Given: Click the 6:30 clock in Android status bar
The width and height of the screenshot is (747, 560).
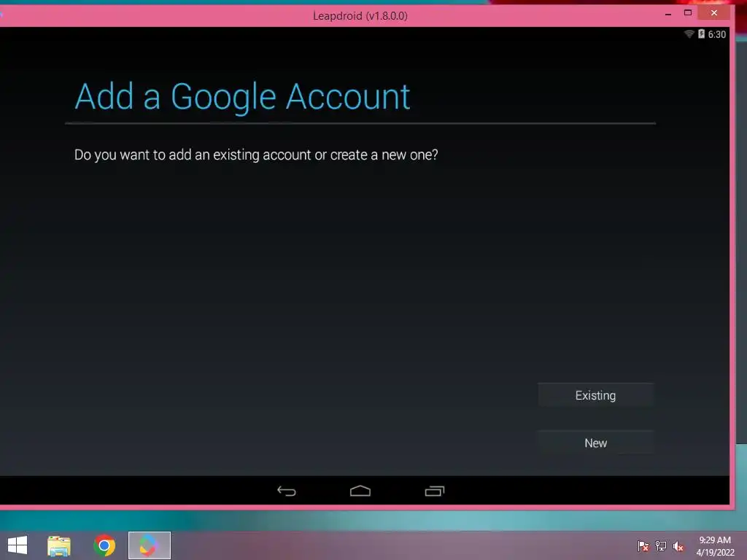Looking at the screenshot, I should (x=717, y=34).
